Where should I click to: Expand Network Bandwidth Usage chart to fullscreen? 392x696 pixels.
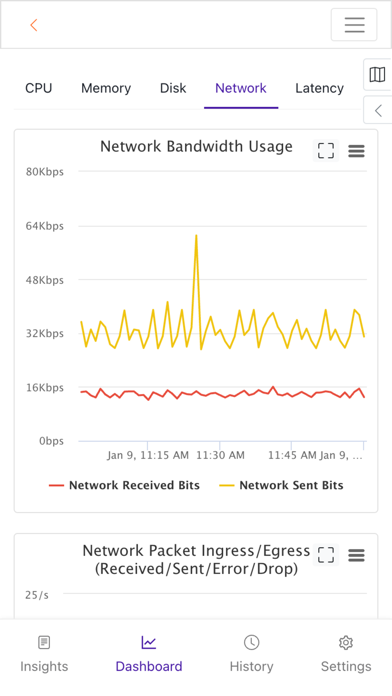pyautogui.click(x=326, y=151)
